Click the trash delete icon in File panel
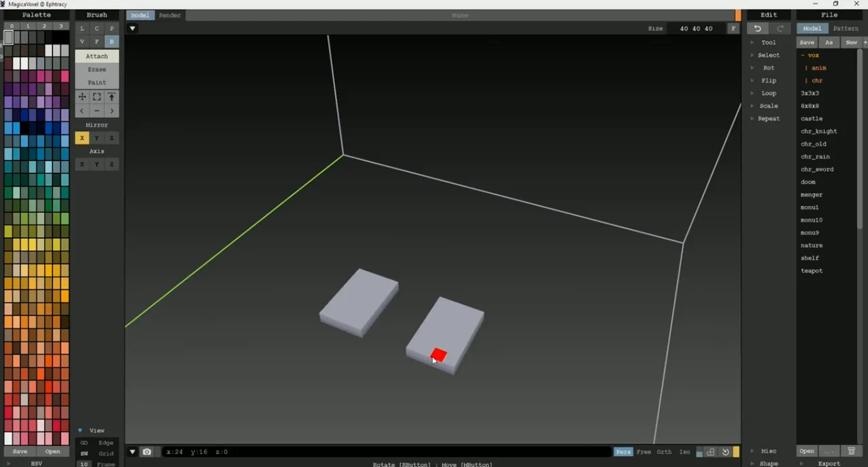The height and width of the screenshot is (467, 868). pyautogui.click(x=852, y=451)
